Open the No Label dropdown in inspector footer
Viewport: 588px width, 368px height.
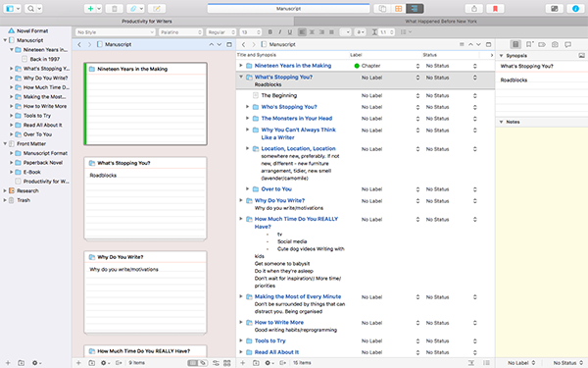click(521, 363)
